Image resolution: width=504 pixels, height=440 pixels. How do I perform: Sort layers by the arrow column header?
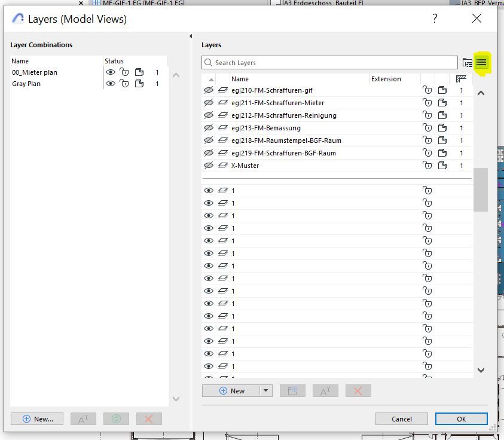(x=211, y=79)
